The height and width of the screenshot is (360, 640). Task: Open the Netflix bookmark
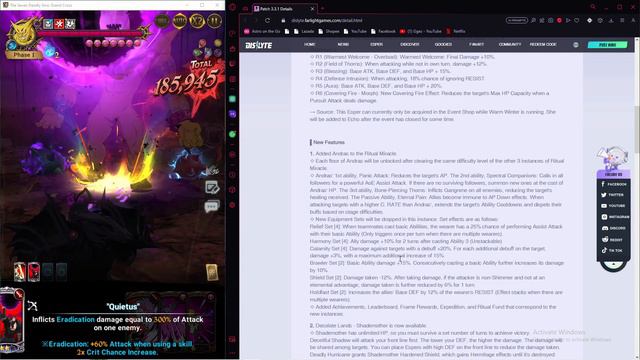click(456, 31)
